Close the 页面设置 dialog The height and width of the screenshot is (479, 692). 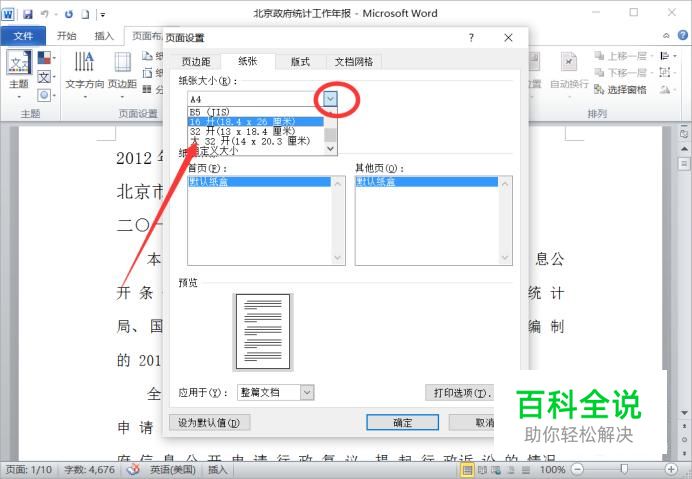pyautogui.click(x=508, y=38)
